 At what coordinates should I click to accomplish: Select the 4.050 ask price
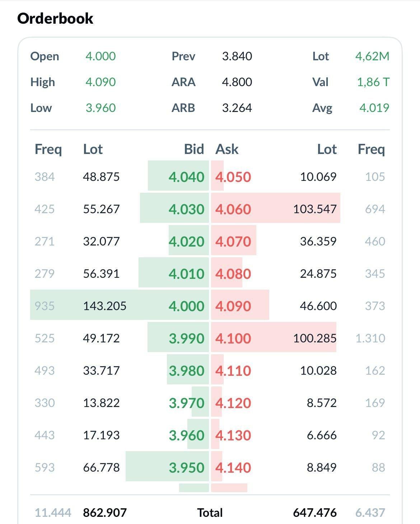click(x=233, y=177)
